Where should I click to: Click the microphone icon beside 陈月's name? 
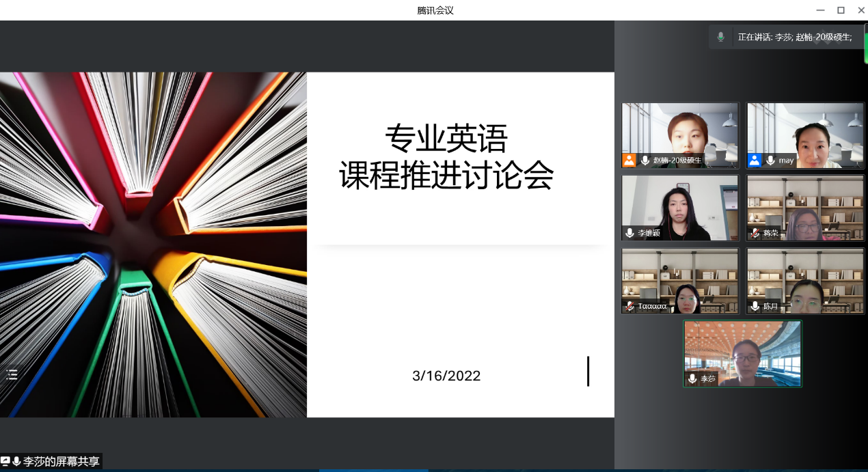click(755, 306)
